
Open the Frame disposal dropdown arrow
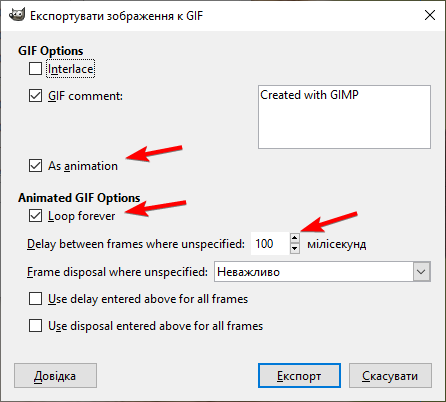(x=421, y=272)
